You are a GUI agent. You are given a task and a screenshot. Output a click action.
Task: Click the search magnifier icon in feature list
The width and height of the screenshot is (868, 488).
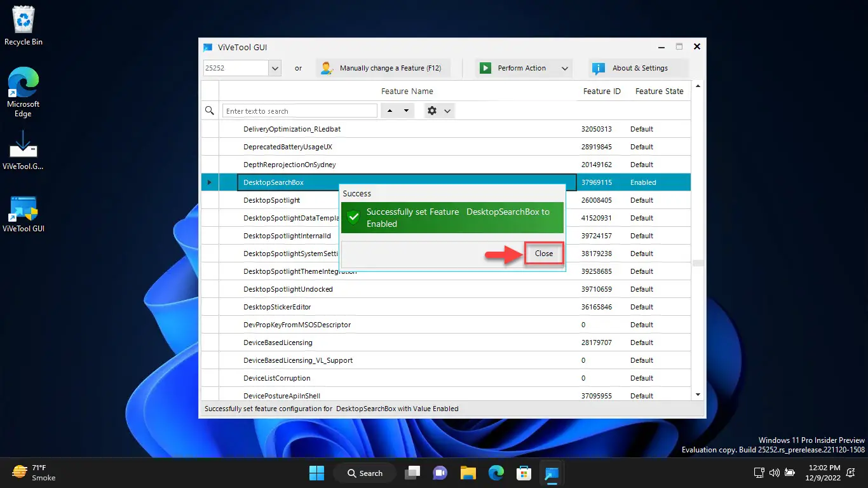coord(210,111)
